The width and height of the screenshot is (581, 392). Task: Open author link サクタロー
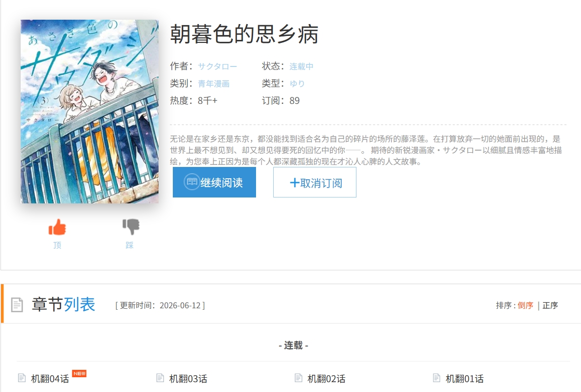tap(218, 66)
